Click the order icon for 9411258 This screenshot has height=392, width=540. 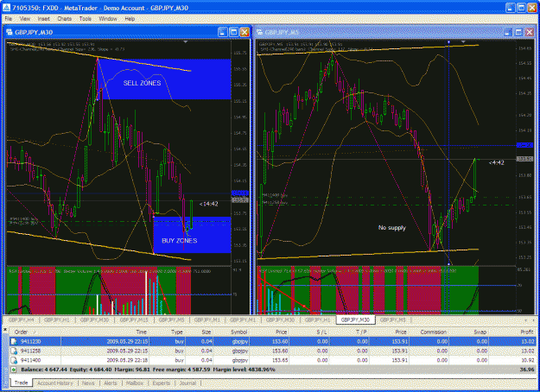point(14,351)
